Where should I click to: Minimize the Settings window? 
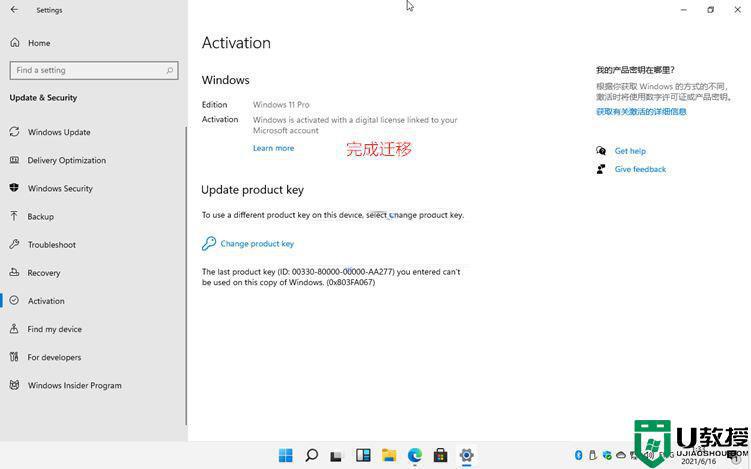pyautogui.click(x=684, y=10)
